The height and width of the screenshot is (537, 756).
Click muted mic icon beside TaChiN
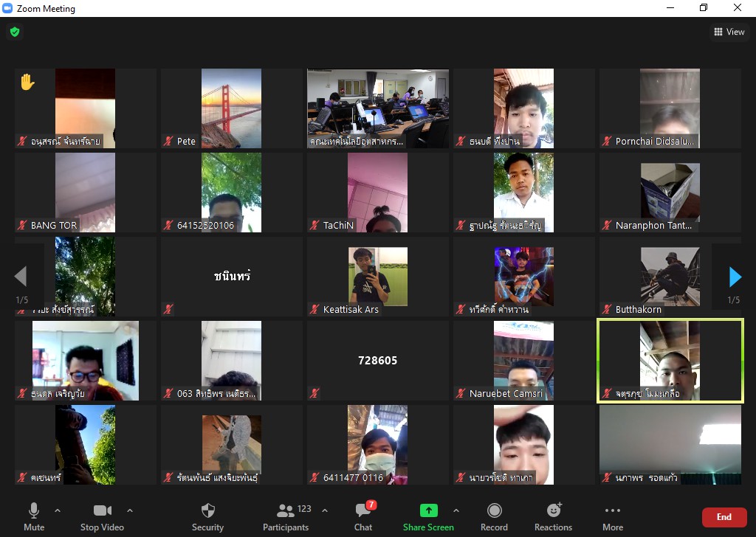pyautogui.click(x=315, y=225)
